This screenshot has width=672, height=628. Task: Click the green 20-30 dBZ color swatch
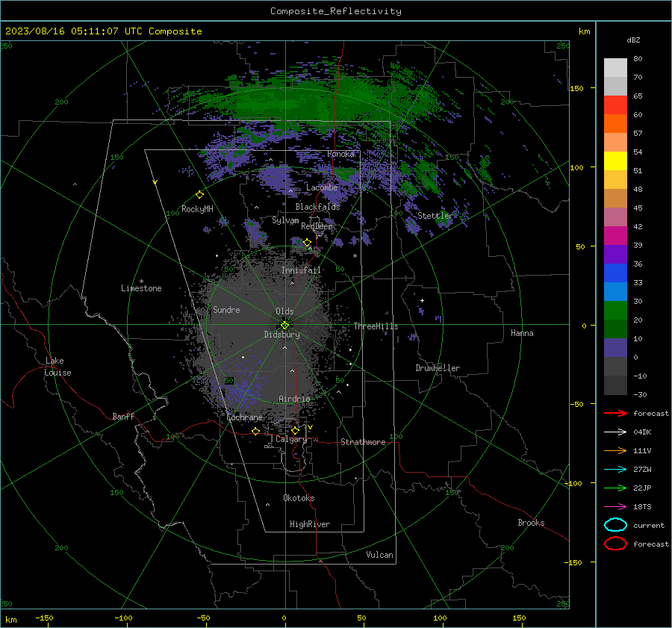(615, 311)
